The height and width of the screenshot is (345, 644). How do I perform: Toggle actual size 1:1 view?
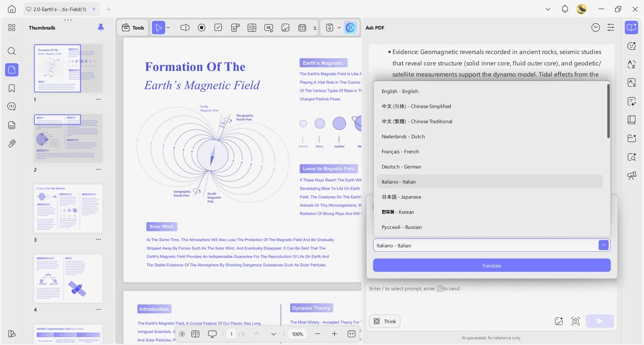tap(351, 334)
